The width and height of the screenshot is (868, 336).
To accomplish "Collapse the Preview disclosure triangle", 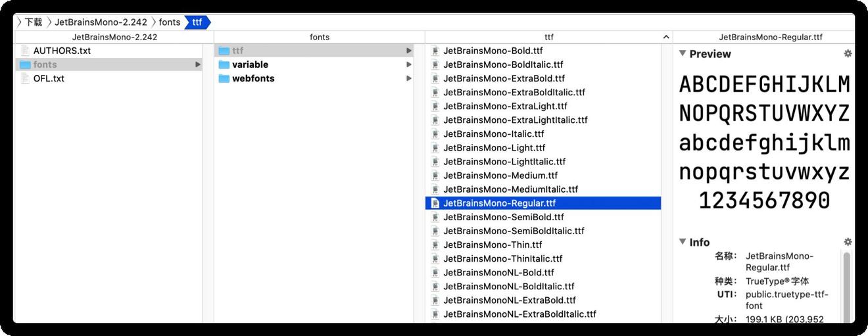I will tap(683, 53).
